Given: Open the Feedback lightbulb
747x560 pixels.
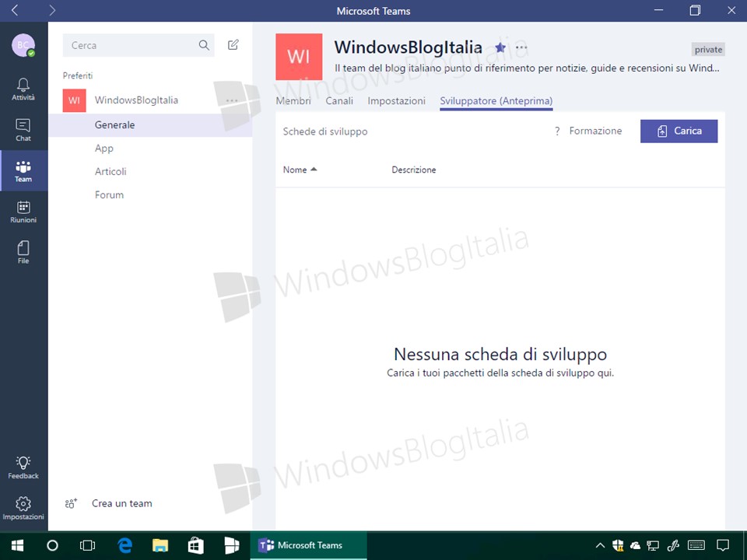Looking at the screenshot, I should pyautogui.click(x=23, y=467).
